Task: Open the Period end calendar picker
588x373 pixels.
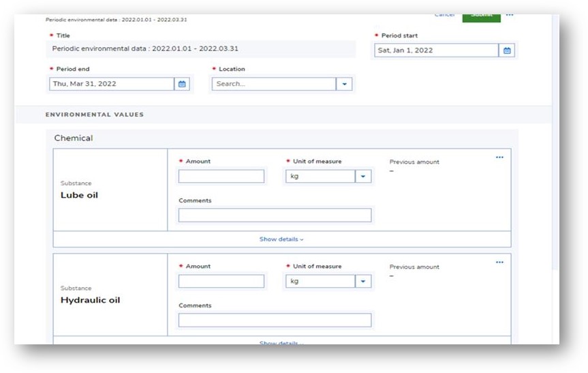Action: click(x=182, y=84)
